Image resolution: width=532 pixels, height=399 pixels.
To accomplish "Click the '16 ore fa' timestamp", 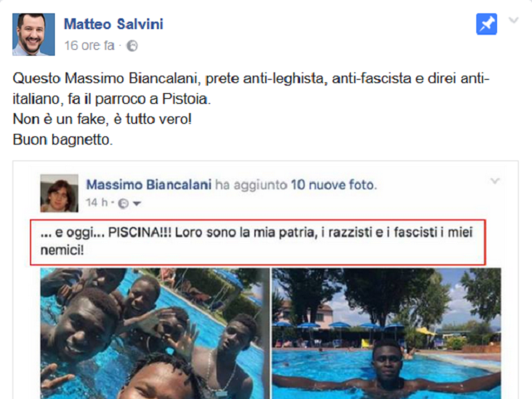I will (89, 46).
